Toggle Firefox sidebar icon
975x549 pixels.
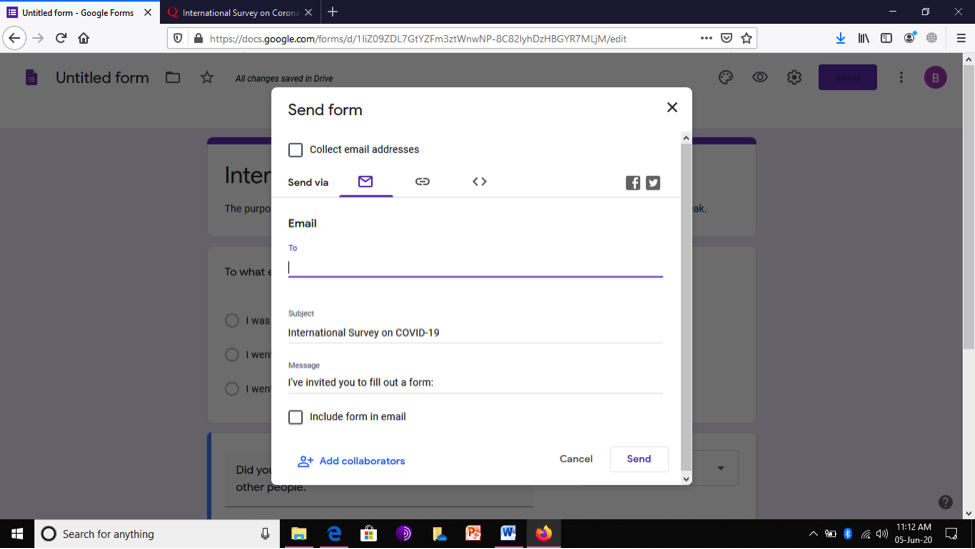(886, 39)
